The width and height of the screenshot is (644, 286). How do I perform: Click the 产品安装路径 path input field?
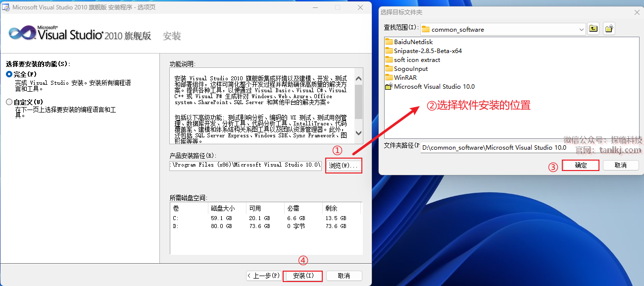246,165
